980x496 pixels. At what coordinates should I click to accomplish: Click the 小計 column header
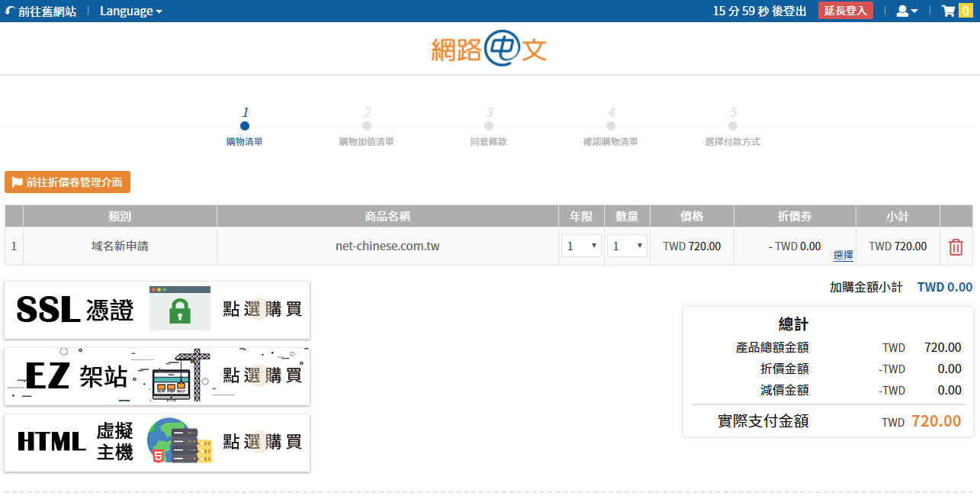tap(898, 217)
